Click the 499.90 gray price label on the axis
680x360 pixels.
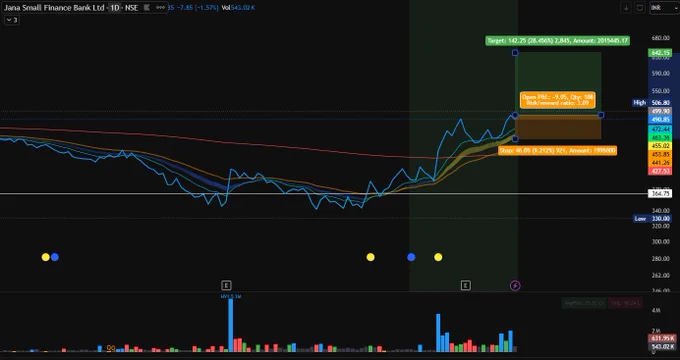[x=660, y=111]
